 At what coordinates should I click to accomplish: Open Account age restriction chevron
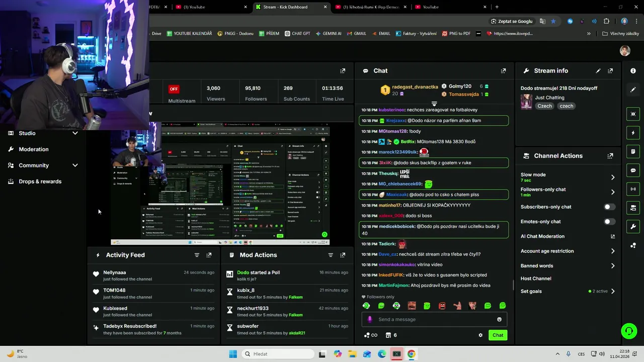[x=613, y=251]
